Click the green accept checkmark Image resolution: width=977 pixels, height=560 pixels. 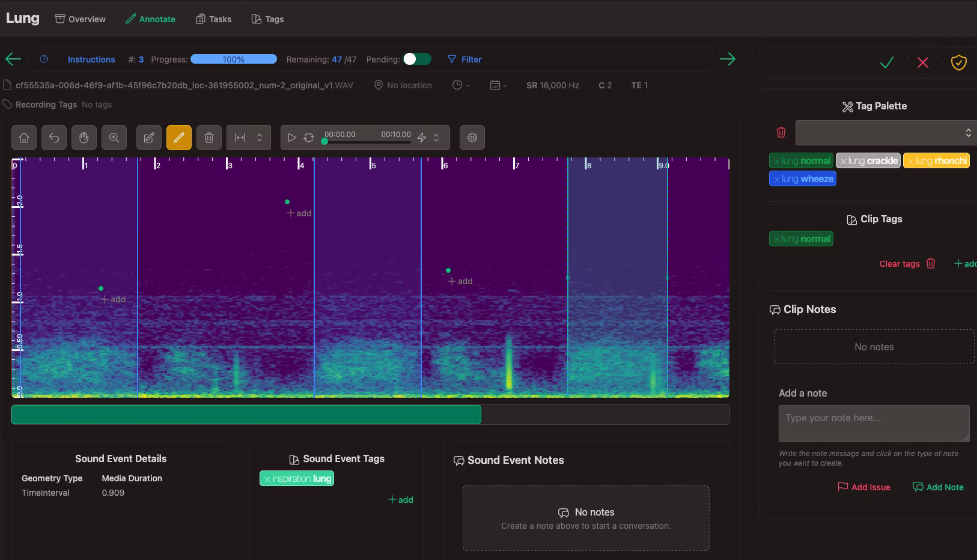(x=887, y=62)
